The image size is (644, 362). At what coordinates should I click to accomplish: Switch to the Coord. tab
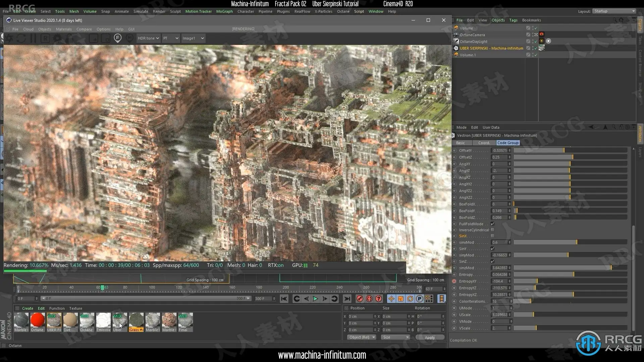coord(484,143)
